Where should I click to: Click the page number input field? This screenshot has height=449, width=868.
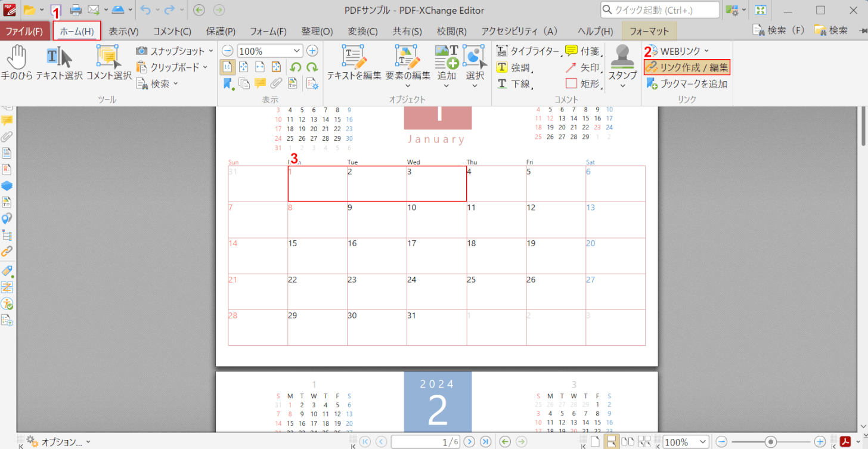[x=425, y=442]
